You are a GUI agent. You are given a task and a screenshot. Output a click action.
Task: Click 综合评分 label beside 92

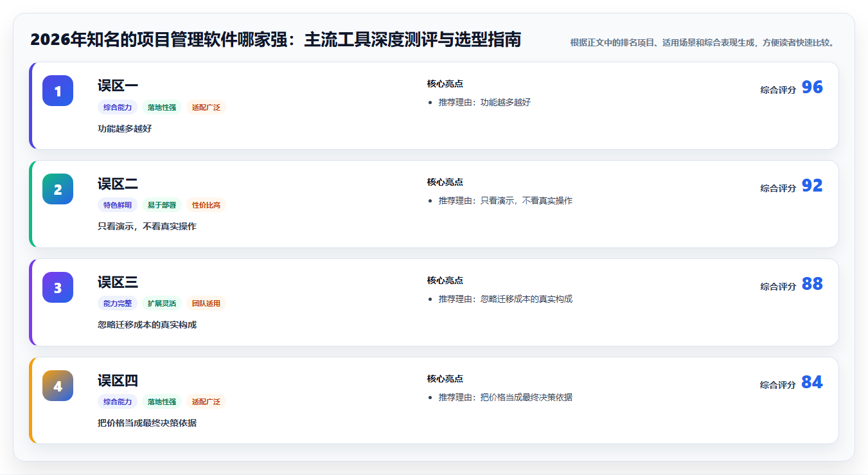[x=778, y=188]
